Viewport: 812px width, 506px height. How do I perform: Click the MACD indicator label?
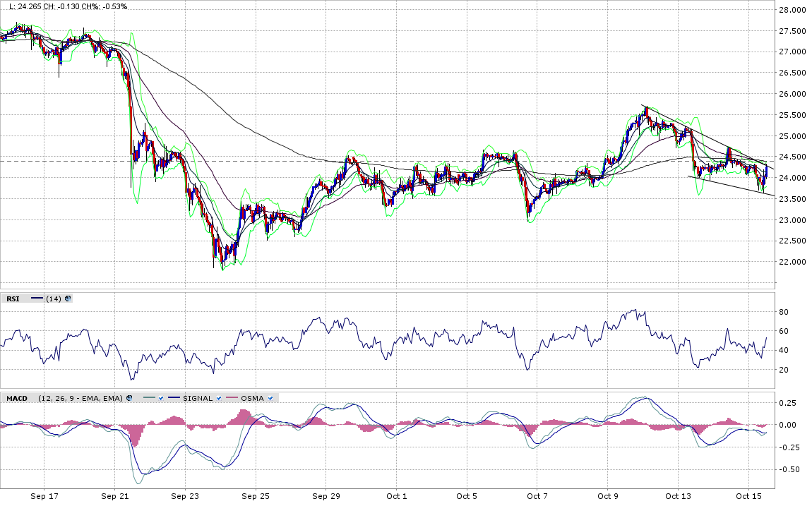(16, 398)
